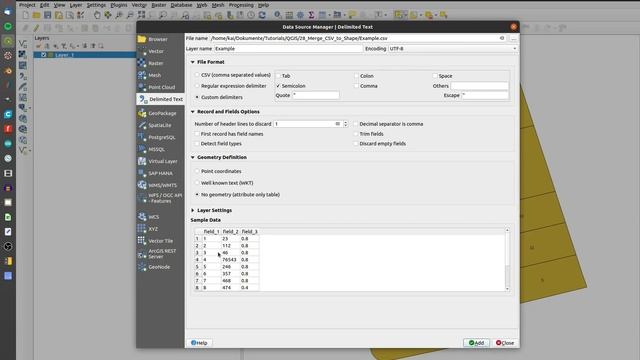Click the MSSQL icon in sidebar
The height and width of the screenshot is (360, 640).
click(142, 149)
